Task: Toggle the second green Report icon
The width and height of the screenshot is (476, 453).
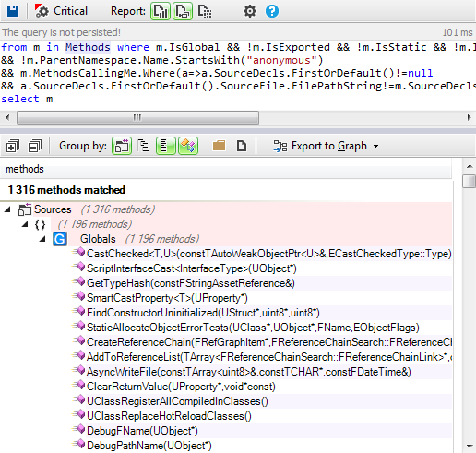Action: 183,11
